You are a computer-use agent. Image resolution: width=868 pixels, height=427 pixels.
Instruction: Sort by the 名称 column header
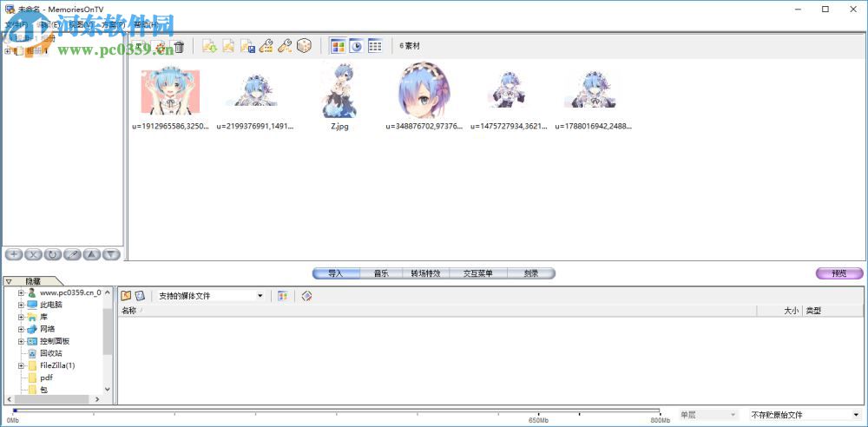coord(437,312)
